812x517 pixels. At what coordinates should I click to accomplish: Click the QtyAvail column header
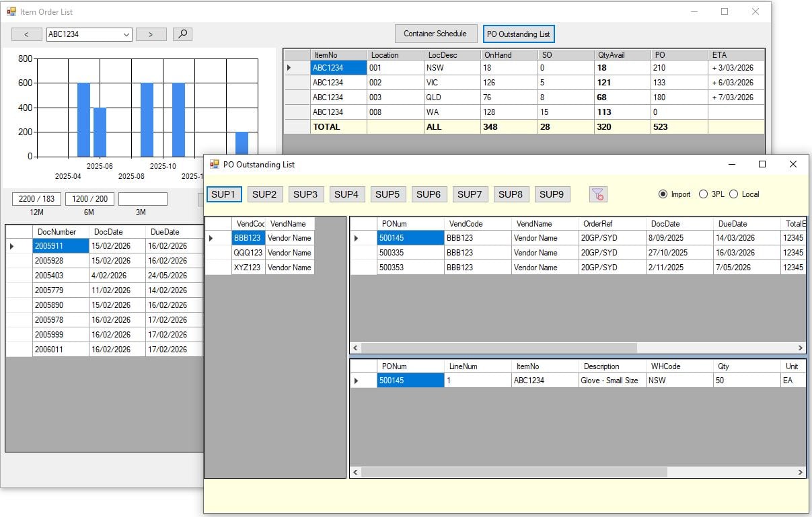[x=622, y=54]
